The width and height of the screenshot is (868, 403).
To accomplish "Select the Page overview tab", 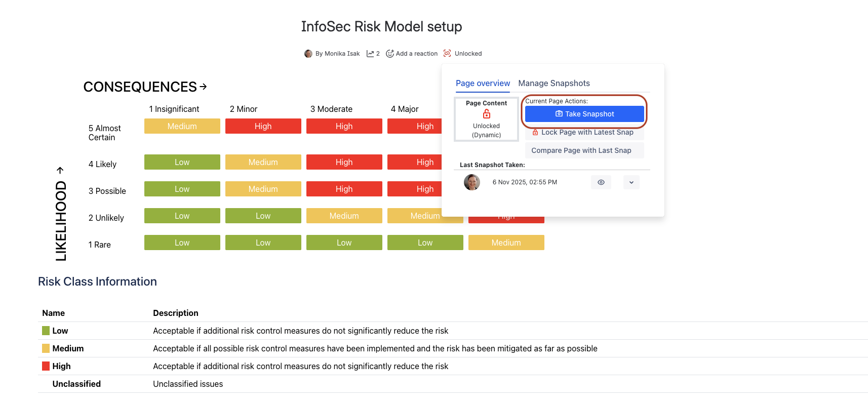I will pyautogui.click(x=483, y=84).
